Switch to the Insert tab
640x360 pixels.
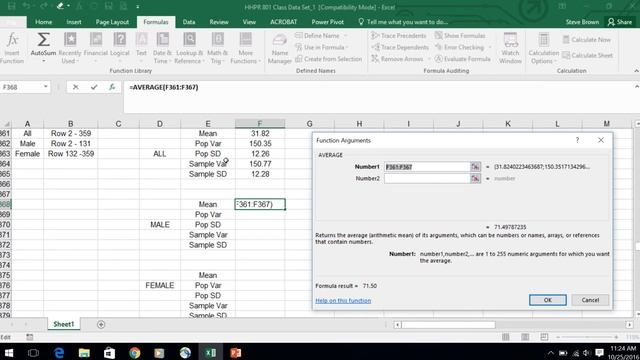coord(74,22)
